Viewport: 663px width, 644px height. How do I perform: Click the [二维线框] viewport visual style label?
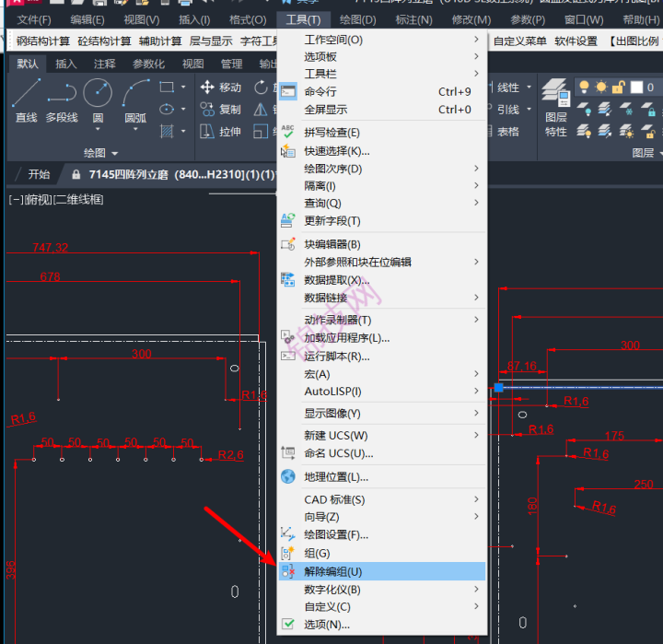(79, 199)
